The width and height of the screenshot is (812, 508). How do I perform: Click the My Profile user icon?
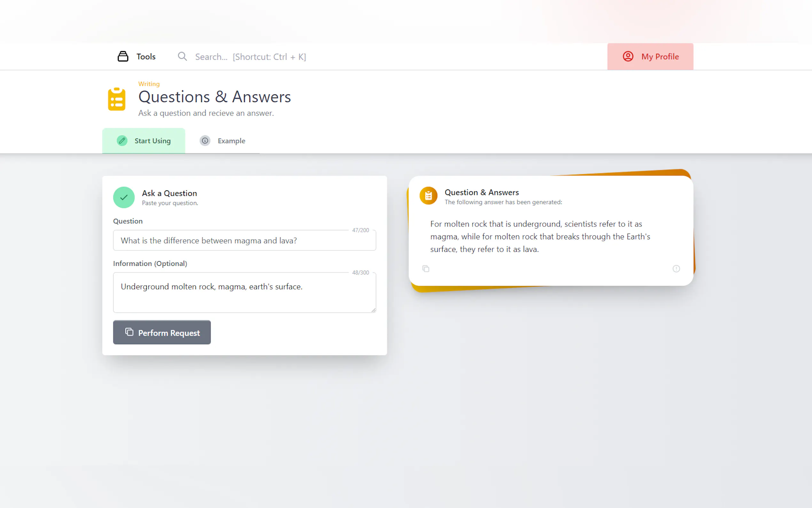pos(628,56)
